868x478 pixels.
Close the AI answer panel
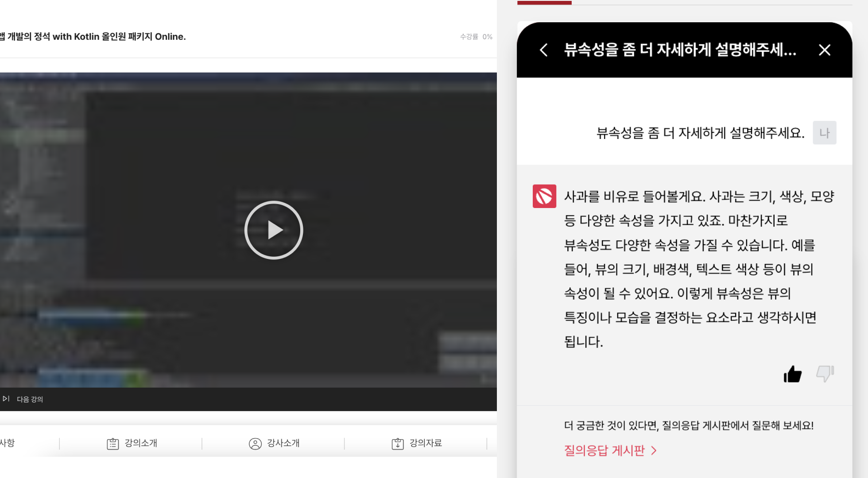(x=825, y=50)
